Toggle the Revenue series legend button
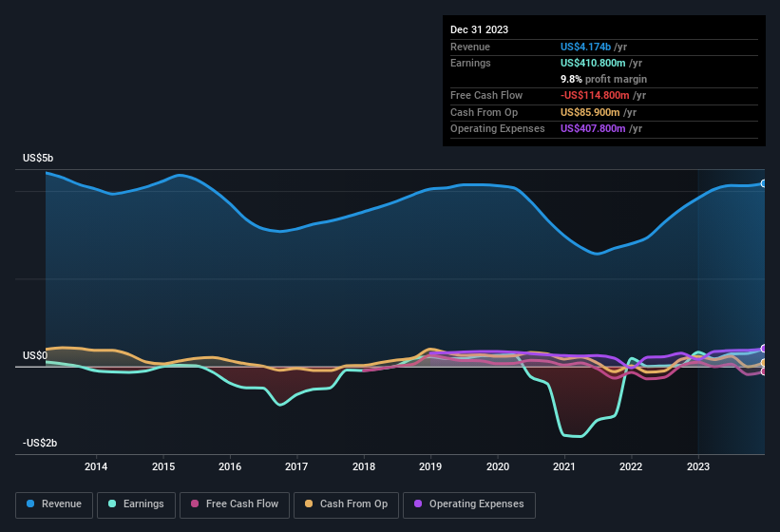 click(x=54, y=504)
